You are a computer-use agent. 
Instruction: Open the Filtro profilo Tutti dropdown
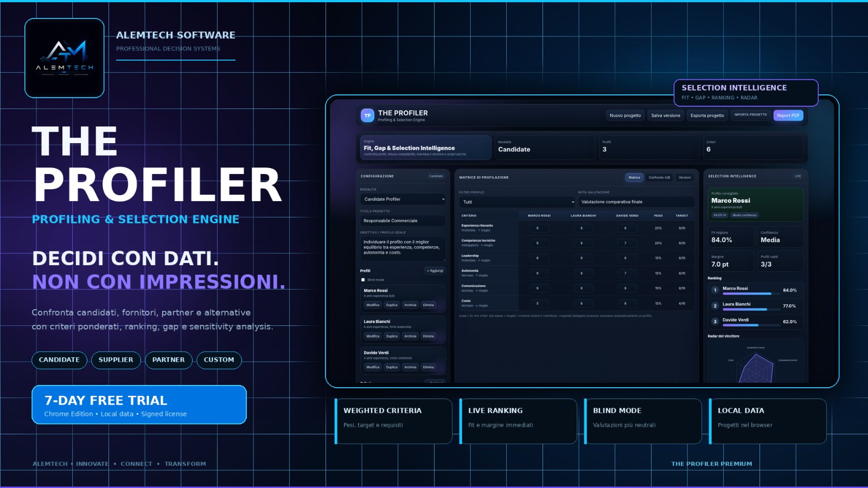coord(518,202)
